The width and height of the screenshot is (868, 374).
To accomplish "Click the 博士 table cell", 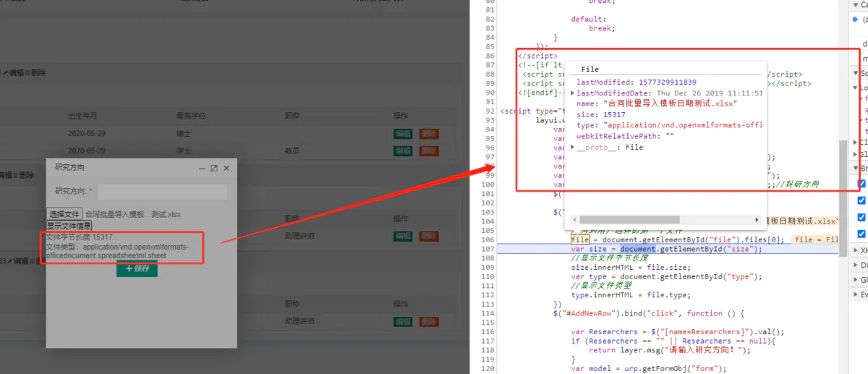I will tap(184, 134).
